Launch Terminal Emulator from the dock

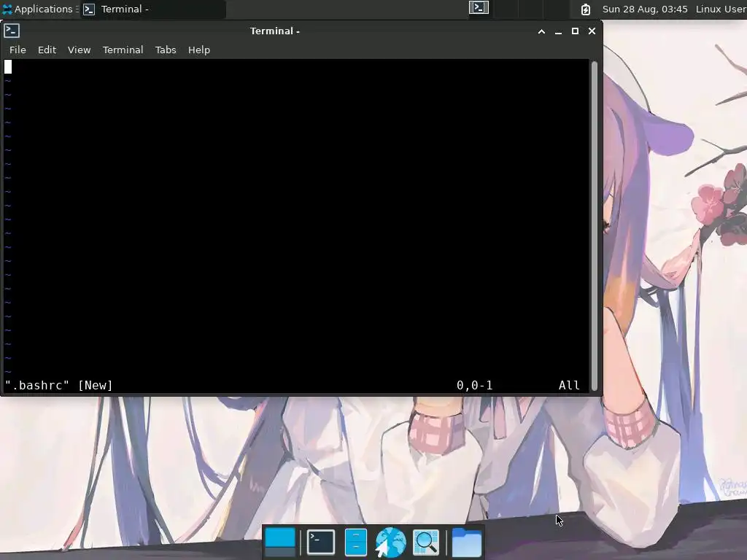click(x=321, y=542)
